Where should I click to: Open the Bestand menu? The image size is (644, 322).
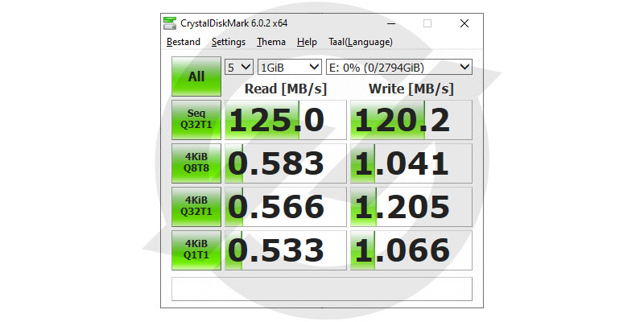(x=184, y=42)
